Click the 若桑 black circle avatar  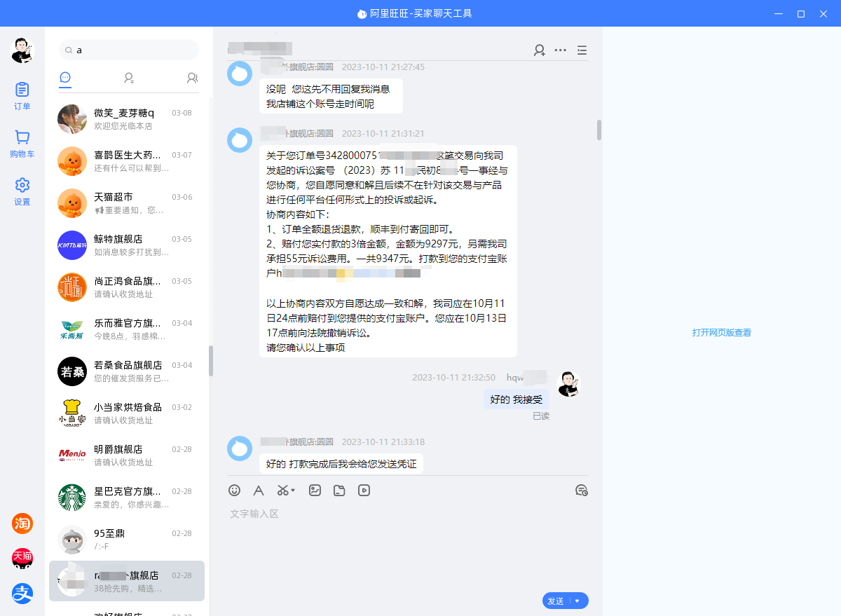click(72, 371)
